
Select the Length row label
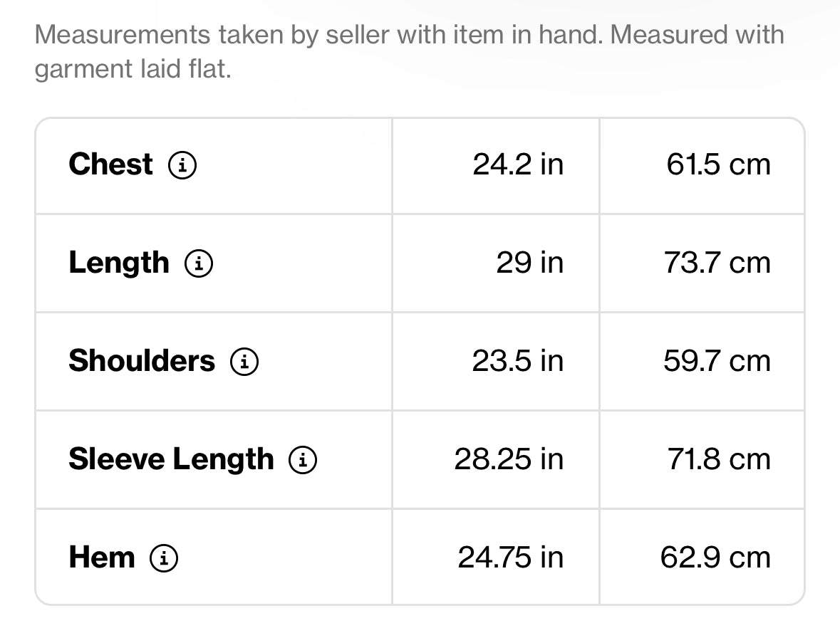(119, 263)
